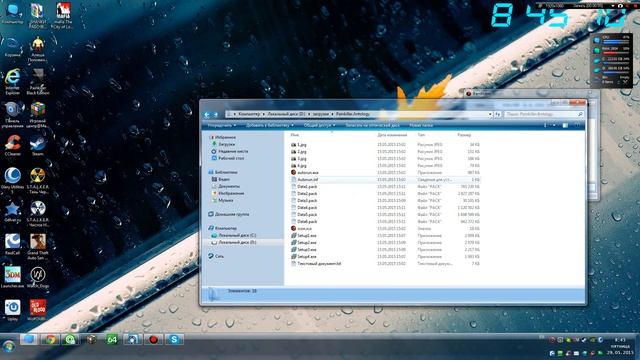Select Рабочий стол in the sidebar
The width and height of the screenshot is (640, 360).
pyautogui.click(x=231, y=158)
